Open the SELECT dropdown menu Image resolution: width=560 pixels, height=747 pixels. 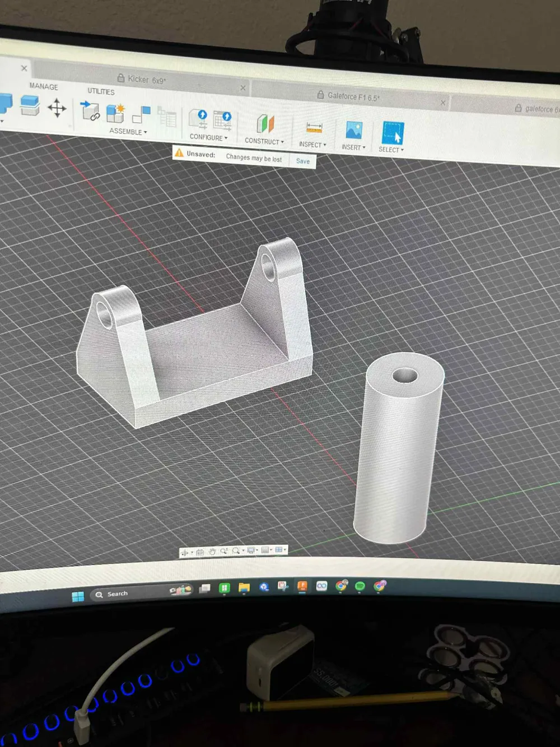pyautogui.click(x=391, y=150)
